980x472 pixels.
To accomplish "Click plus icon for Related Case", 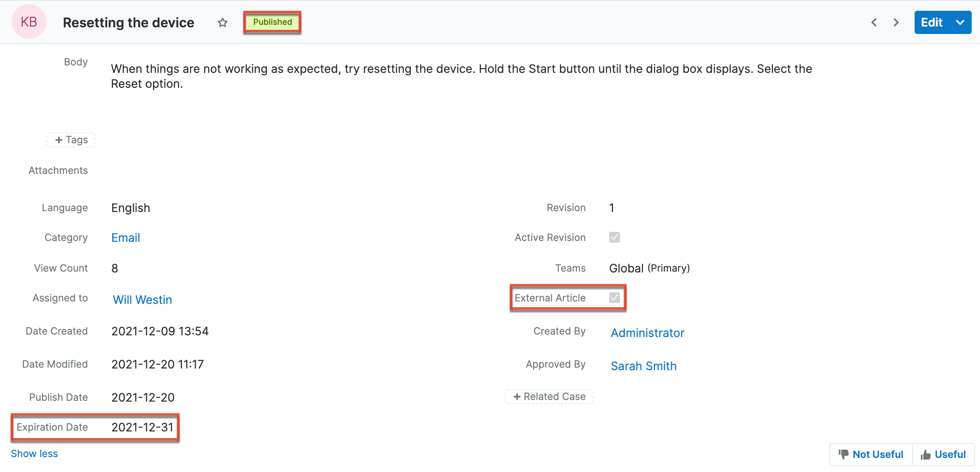I will 517,397.
